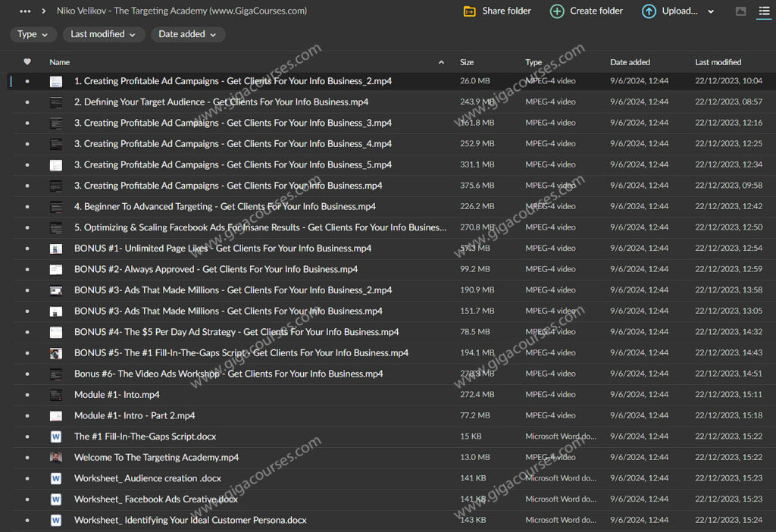Click the Word icon for Worksheet_ Audience creation .docx

(x=56, y=478)
